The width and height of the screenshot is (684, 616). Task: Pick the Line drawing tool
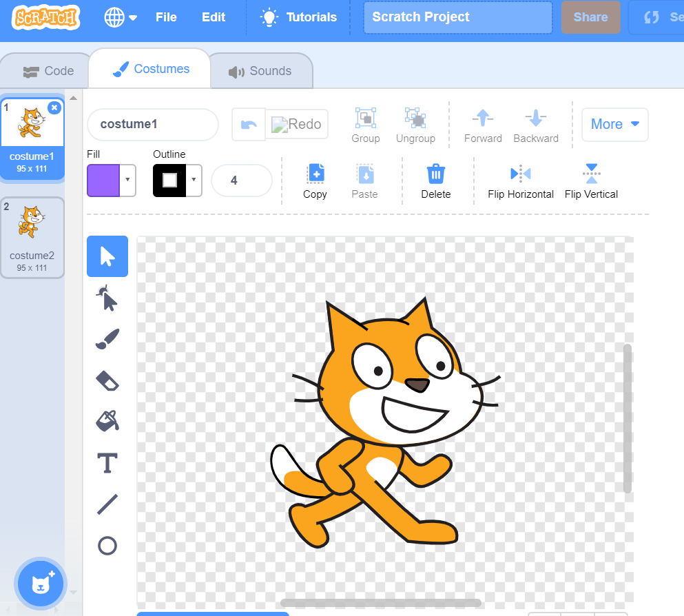click(107, 504)
